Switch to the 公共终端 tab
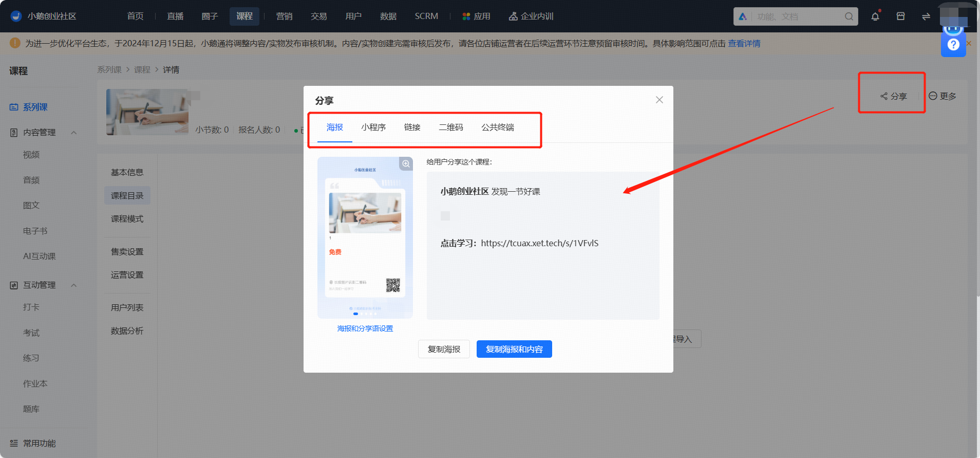This screenshot has width=980, height=458. (498, 127)
